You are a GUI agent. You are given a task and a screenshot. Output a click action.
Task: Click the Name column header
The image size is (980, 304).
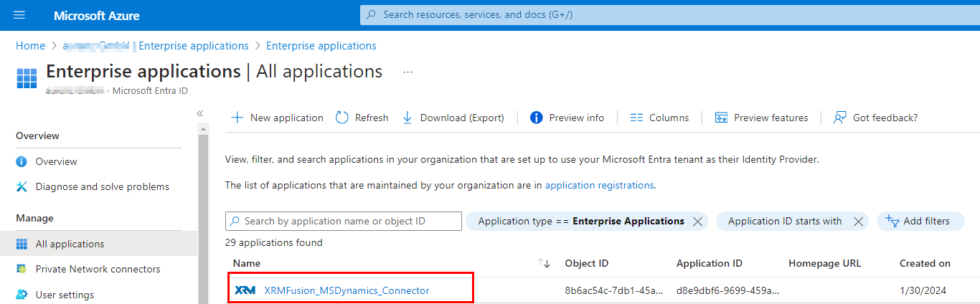pos(247,263)
